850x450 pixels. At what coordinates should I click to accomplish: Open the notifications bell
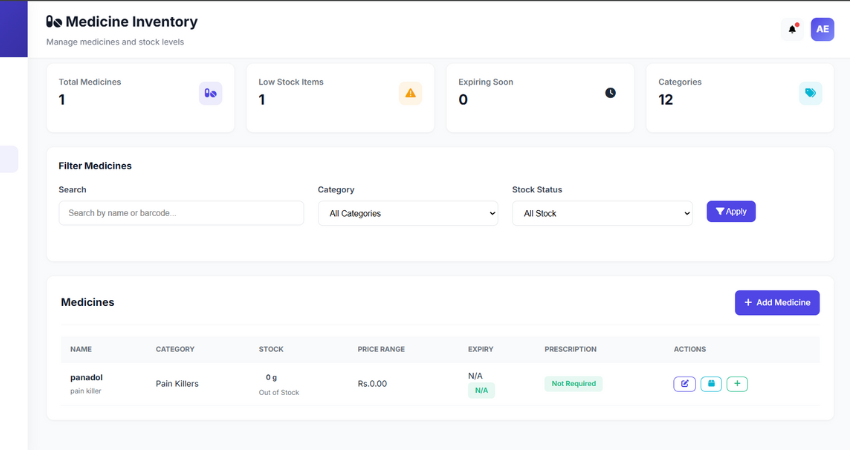point(792,29)
